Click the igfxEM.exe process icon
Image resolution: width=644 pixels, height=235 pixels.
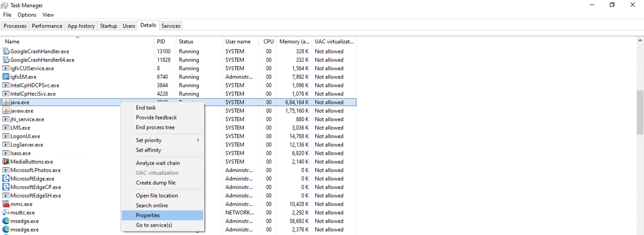click(6, 77)
